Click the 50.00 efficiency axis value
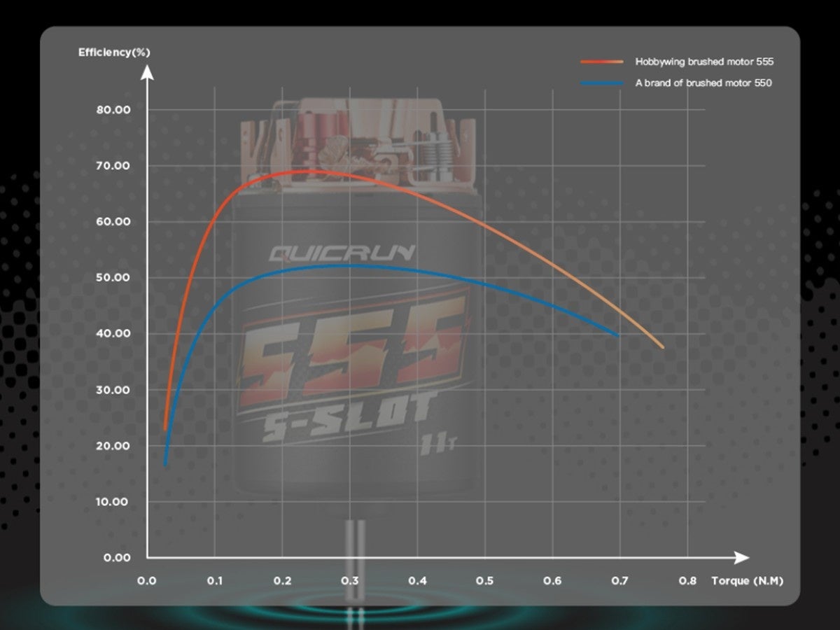This screenshot has width=840, height=630. 112,278
